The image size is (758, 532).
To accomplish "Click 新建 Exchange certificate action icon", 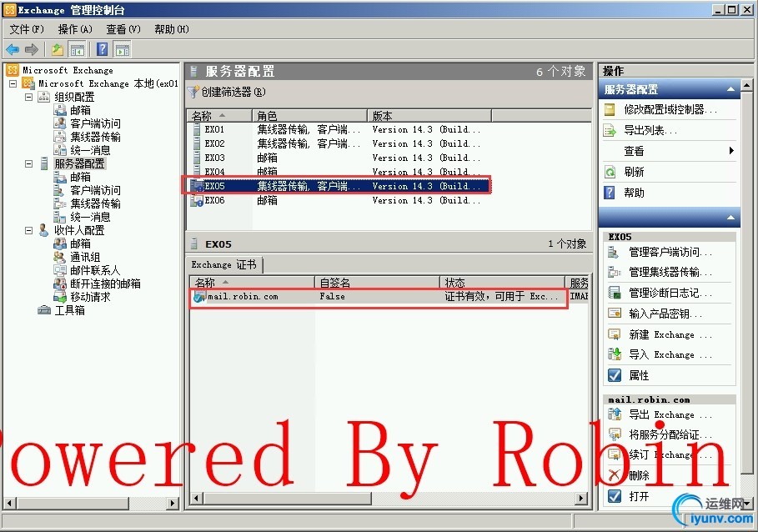I will point(614,334).
